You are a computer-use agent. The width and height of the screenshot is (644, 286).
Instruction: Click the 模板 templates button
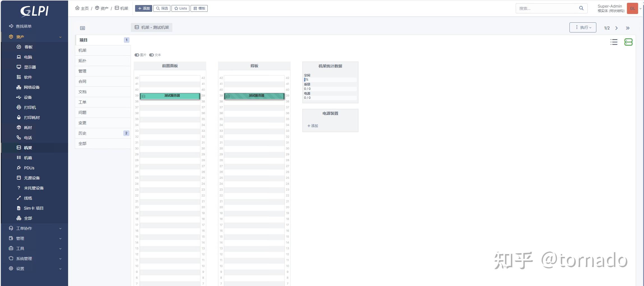pos(199,8)
